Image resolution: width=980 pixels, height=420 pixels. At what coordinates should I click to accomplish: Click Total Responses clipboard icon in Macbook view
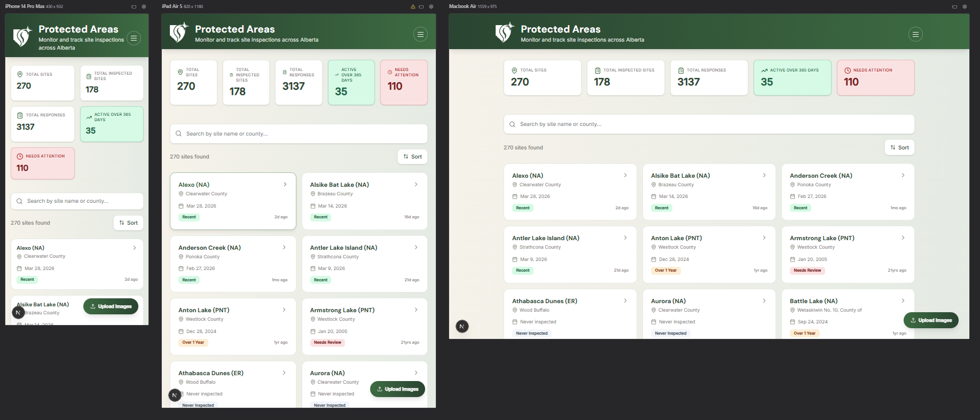(x=681, y=70)
